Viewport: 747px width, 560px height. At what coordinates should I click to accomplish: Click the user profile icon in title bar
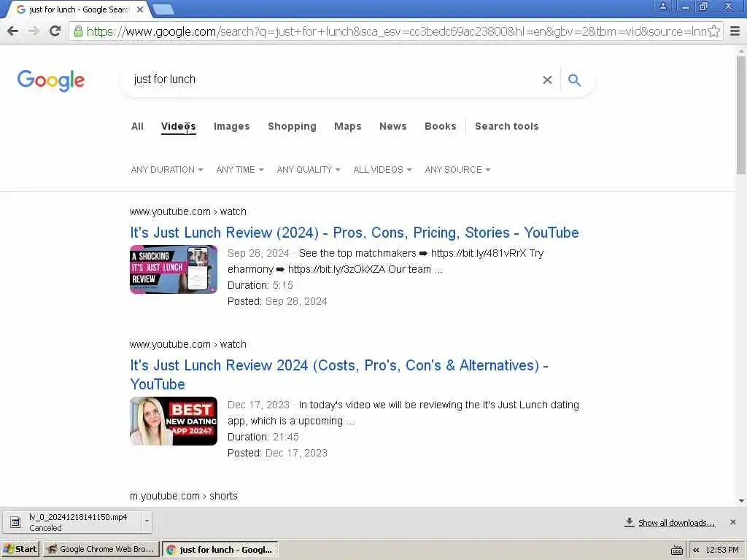pos(662,6)
